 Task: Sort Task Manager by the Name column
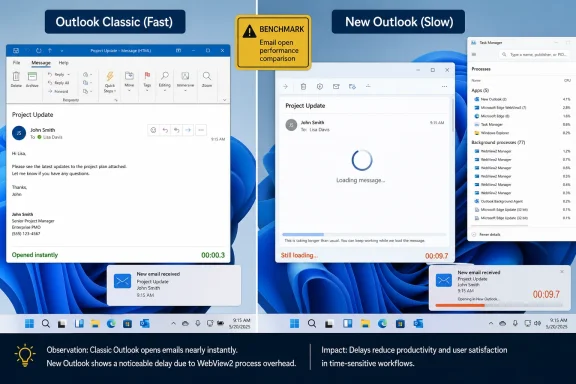tap(476, 80)
